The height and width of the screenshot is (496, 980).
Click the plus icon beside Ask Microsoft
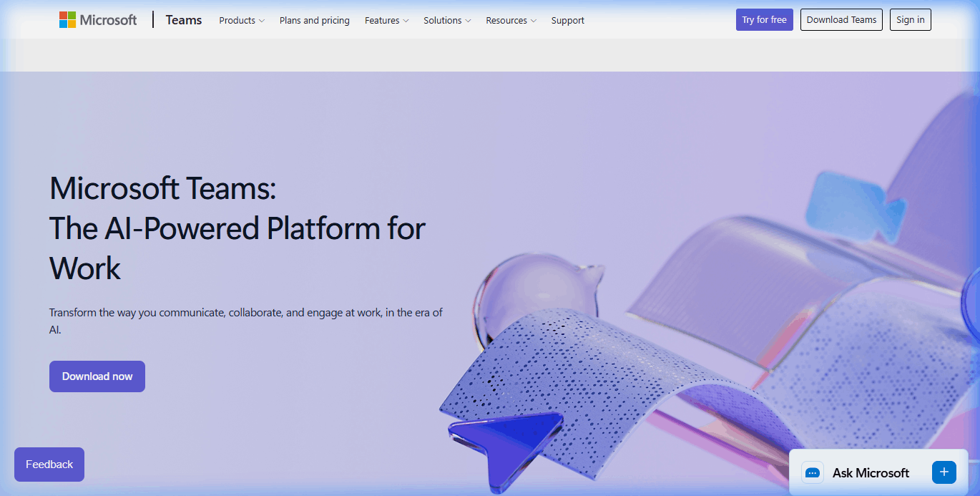coord(944,472)
